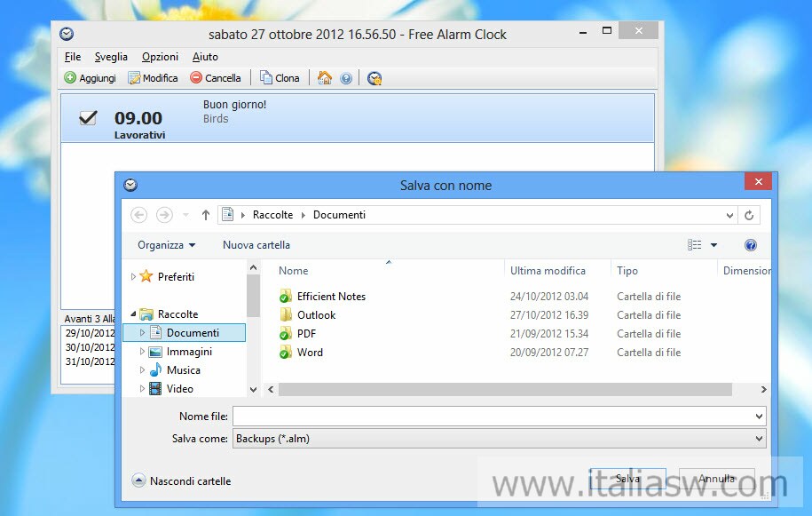Sort by Ultima modifica column

pos(548,270)
